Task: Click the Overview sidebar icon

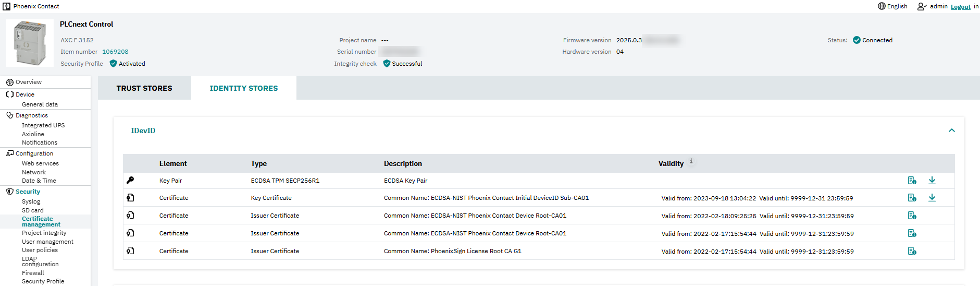Action: (9, 82)
